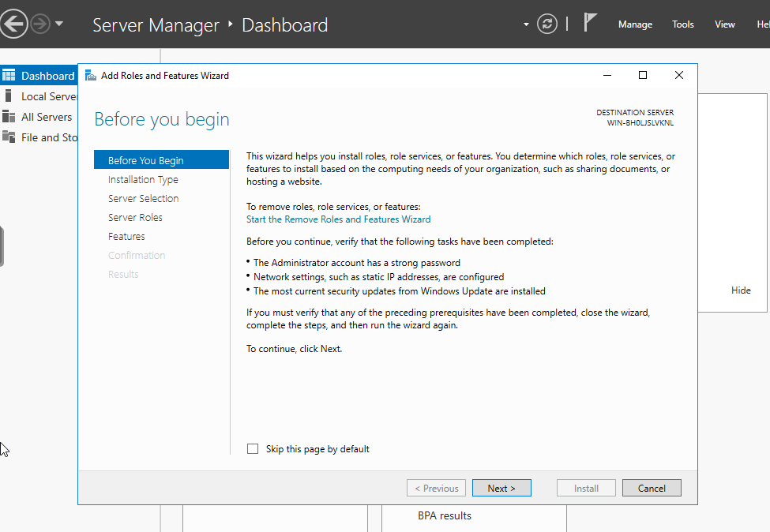
Task: Select Dashboard label in the navigation pane
Action: (47, 76)
